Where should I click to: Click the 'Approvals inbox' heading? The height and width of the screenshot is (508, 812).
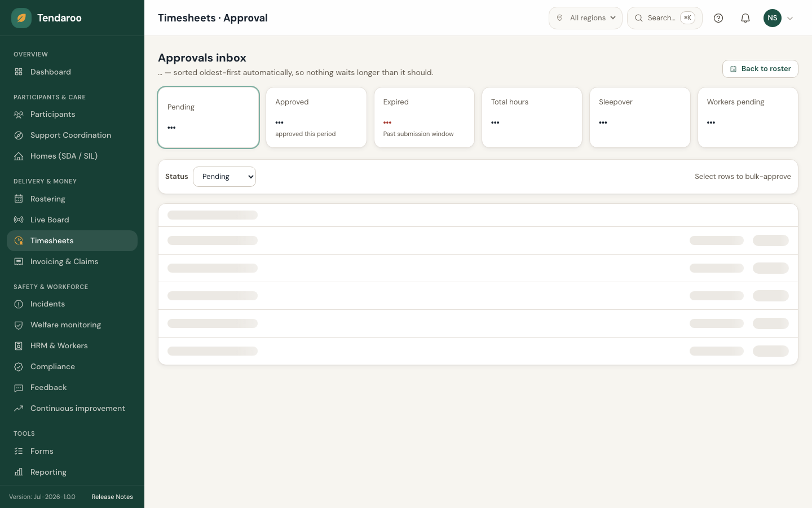point(202,58)
